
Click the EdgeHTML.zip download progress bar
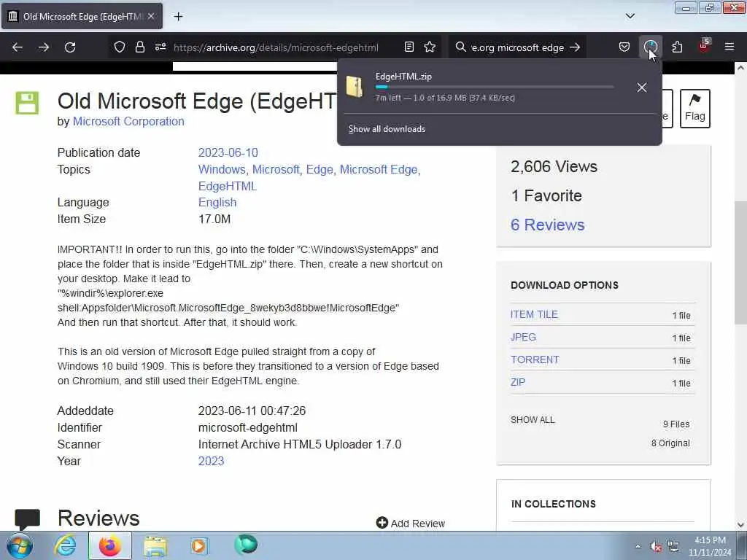click(x=495, y=87)
